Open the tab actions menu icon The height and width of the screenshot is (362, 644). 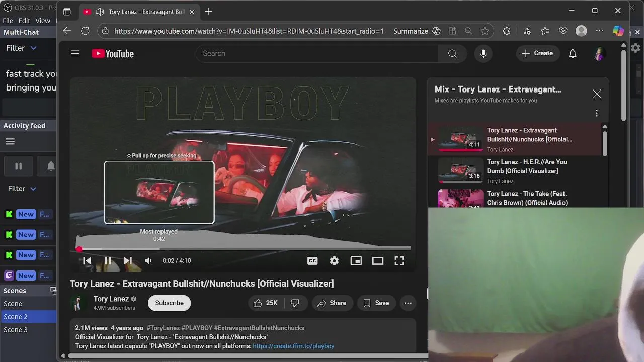(67, 12)
